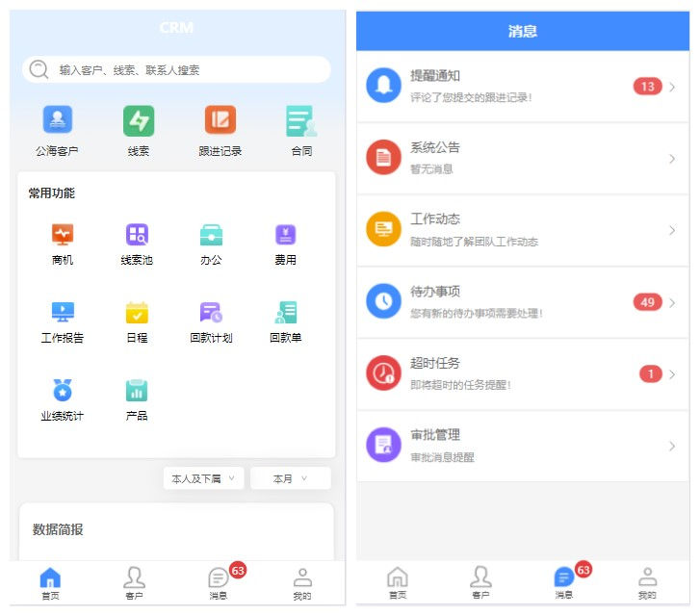Open 待办事项 message entry
This screenshot has height=616, width=700.
[x=523, y=302]
